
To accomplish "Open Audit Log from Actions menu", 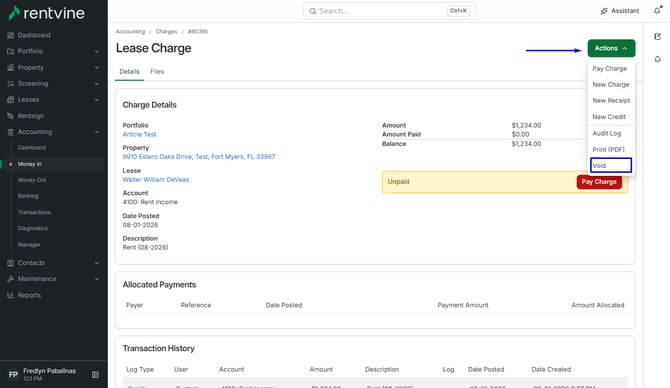I will [x=607, y=133].
